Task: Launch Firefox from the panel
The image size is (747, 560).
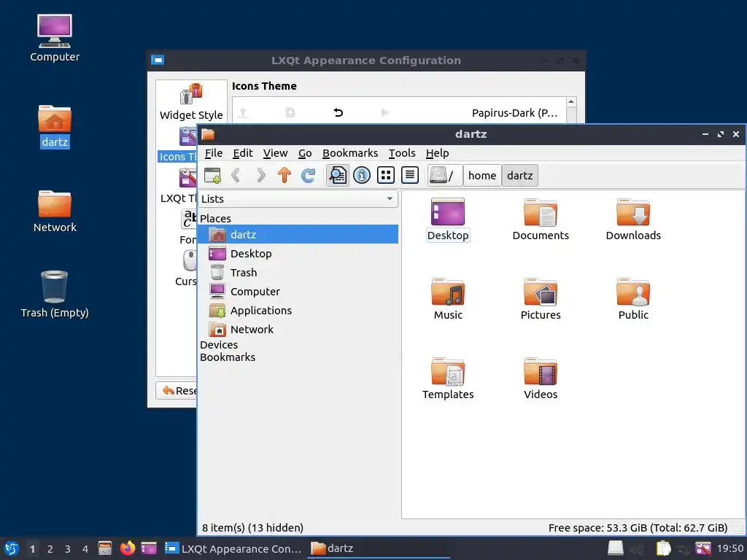Action: [x=127, y=548]
